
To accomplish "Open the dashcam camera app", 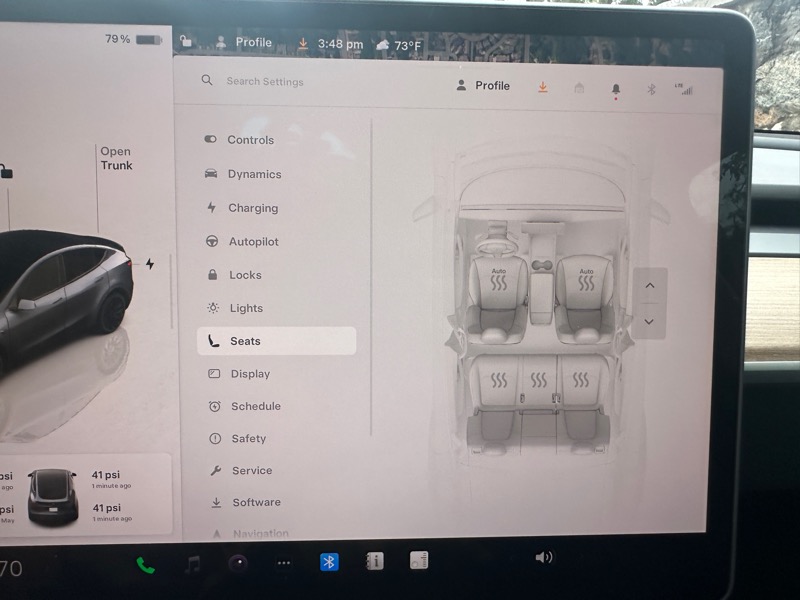I will 238,563.
